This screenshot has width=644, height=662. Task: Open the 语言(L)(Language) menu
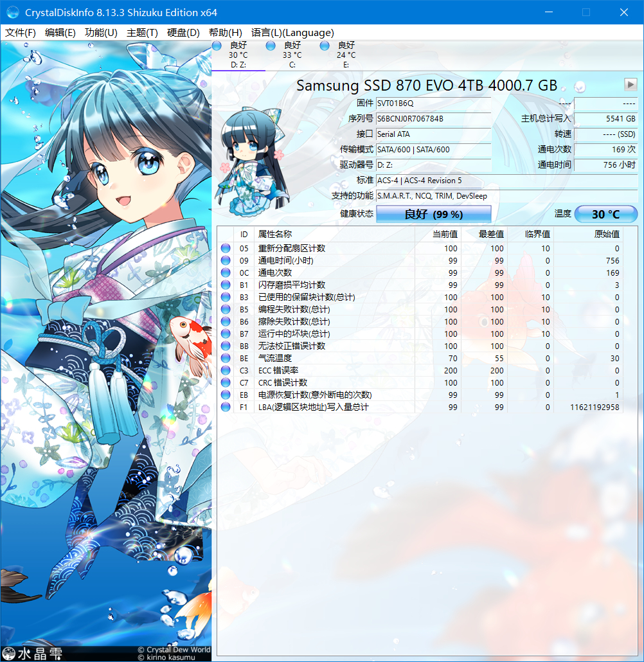click(292, 33)
